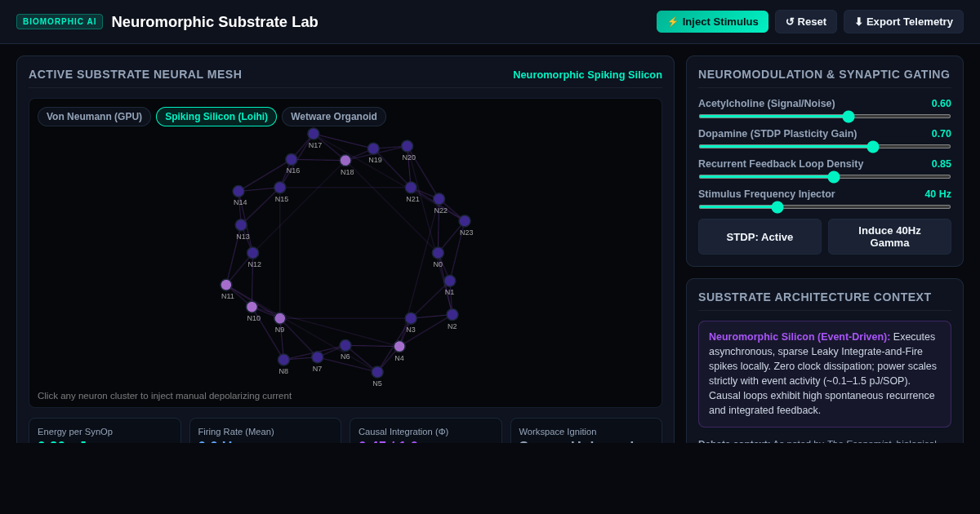The width and height of the screenshot is (980, 514).
Task: Click the Workspace Ignition card
Action: pyautogui.click(x=586, y=431)
